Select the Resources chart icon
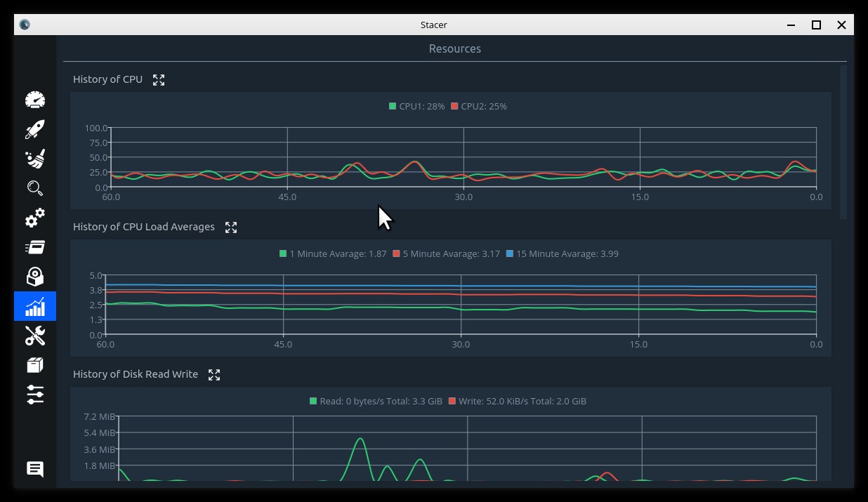Viewport: 868px width, 502px height. pyautogui.click(x=34, y=306)
